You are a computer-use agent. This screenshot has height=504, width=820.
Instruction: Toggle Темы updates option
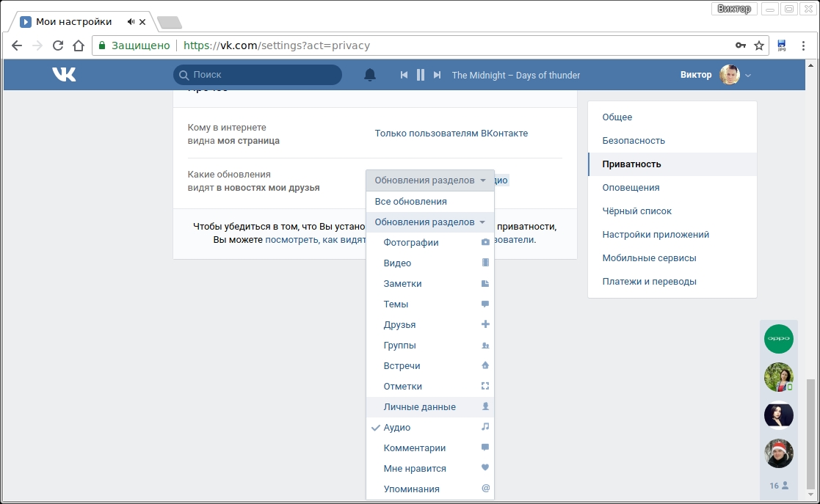(x=430, y=304)
